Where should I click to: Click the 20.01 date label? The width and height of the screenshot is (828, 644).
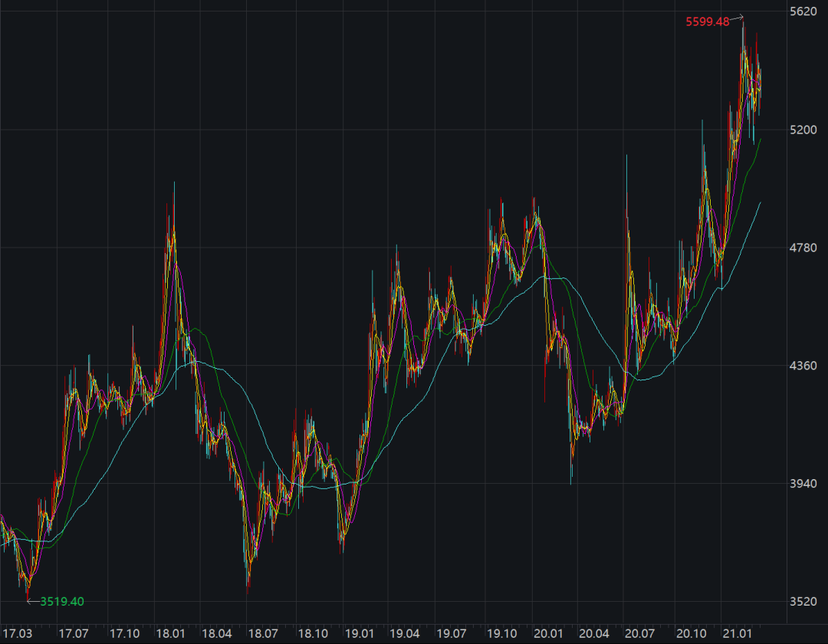548,633
